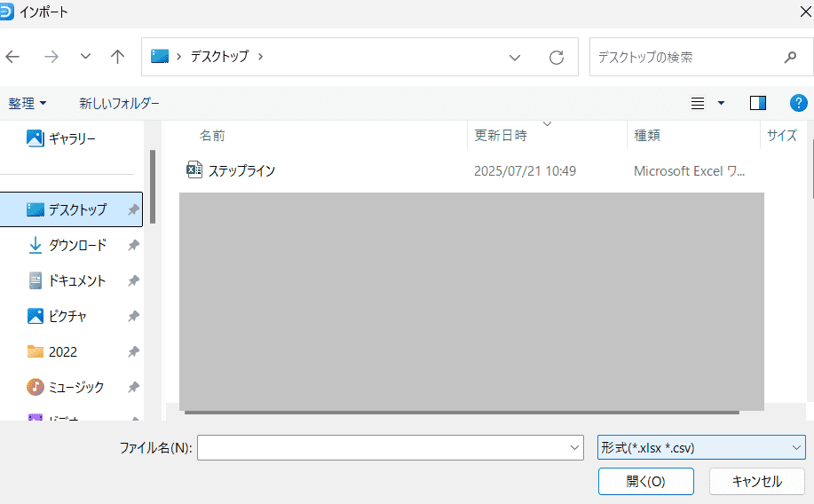Expand the address bar history dropdown
The image size is (814, 504).
515,57
